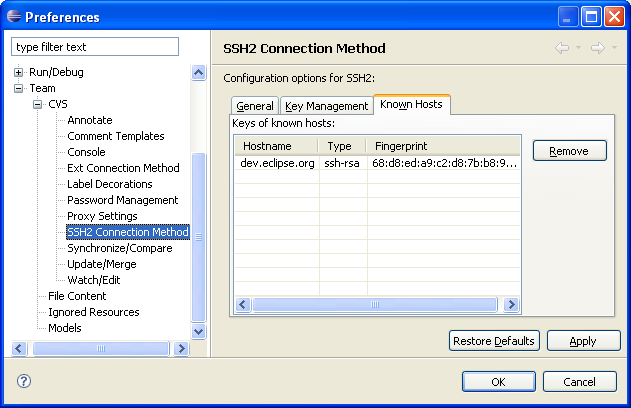The height and width of the screenshot is (408, 631).
Task: Minimize the Preferences window
Action: coord(567,17)
